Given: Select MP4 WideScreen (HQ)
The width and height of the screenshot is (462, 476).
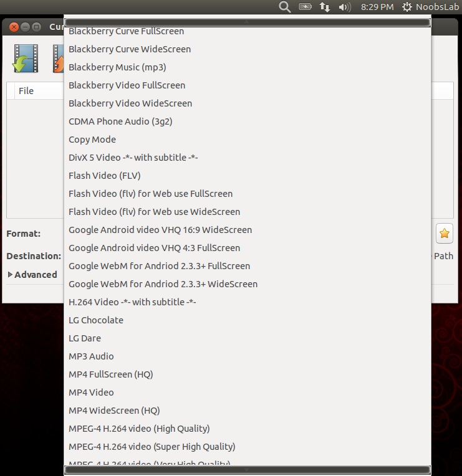Looking at the screenshot, I should 248,411.
